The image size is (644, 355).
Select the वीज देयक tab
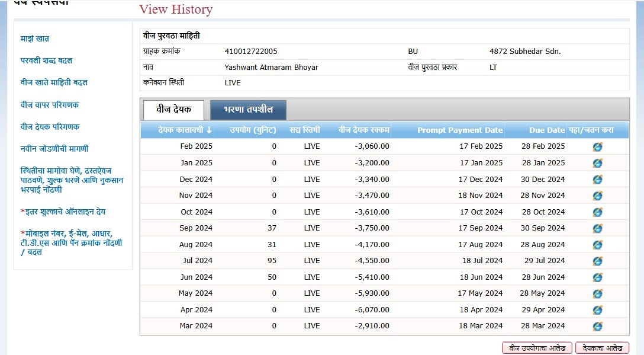[173, 110]
